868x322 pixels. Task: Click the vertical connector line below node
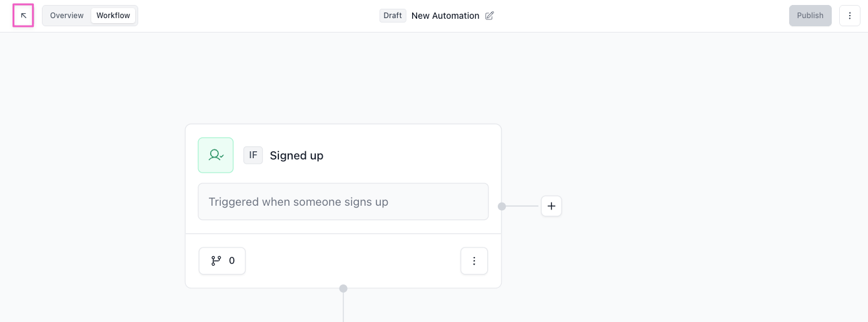[x=343, y=308]
